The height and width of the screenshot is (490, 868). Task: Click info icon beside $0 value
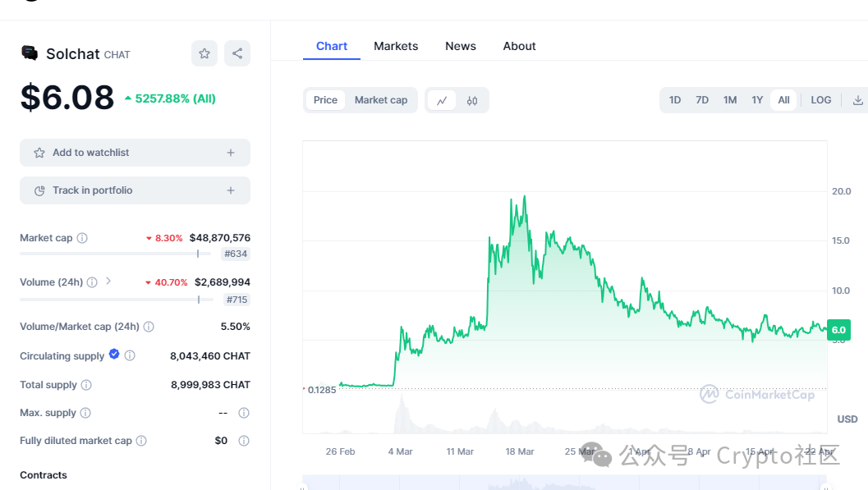pos(244,441)
